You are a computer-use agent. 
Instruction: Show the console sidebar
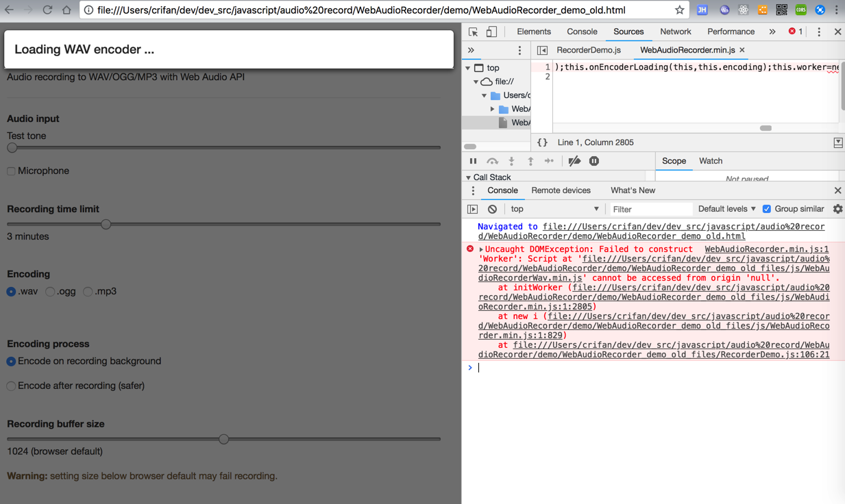coord(473,209)
